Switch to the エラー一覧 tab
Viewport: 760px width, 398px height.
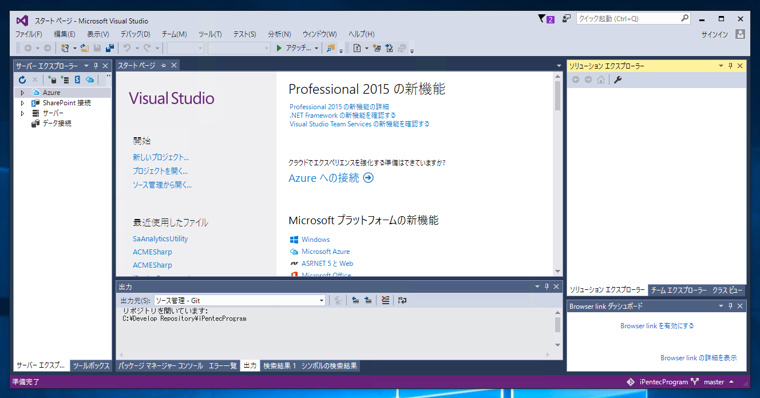pos(223,366)
